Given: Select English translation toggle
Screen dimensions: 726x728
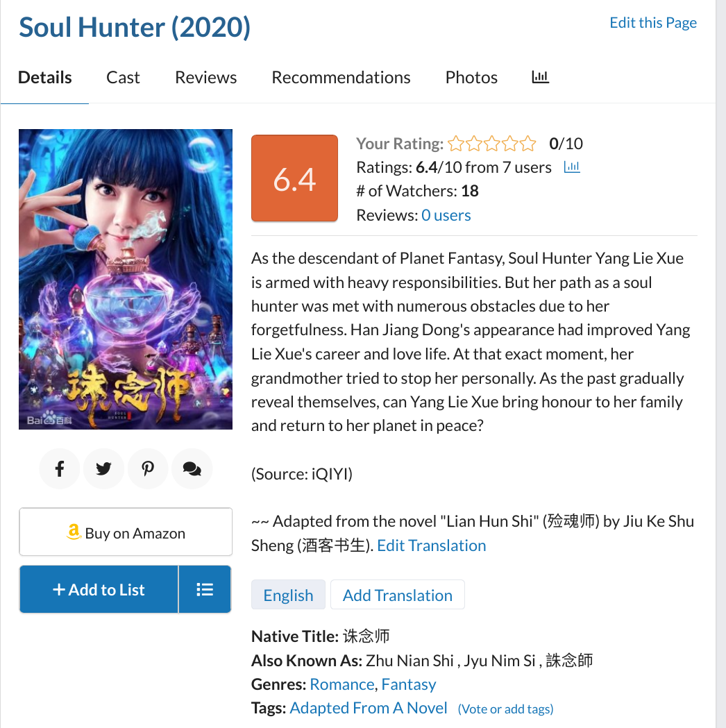Looking at the screenshot, I should 288,595.
